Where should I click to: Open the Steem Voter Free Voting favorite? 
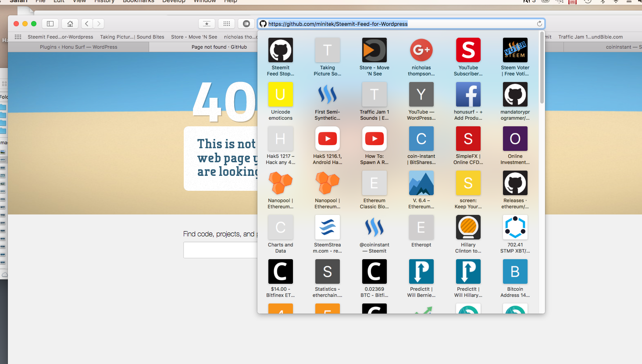pos(515,50)
